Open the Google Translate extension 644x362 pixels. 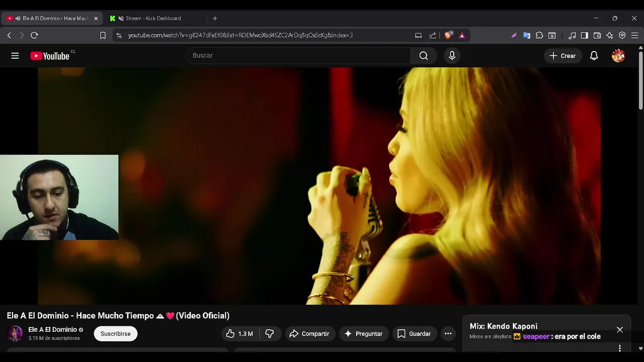(x=527, y=35)
